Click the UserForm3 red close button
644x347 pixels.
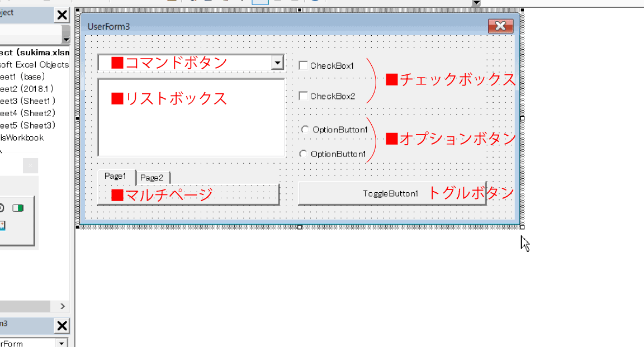tap(500, 26)
